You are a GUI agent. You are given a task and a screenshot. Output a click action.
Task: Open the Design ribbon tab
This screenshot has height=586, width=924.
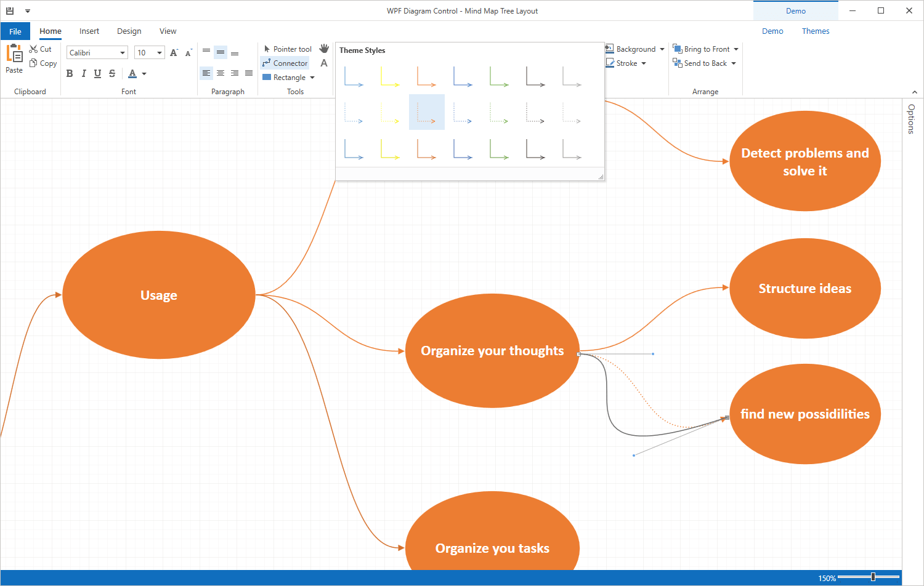coord(129,31)
